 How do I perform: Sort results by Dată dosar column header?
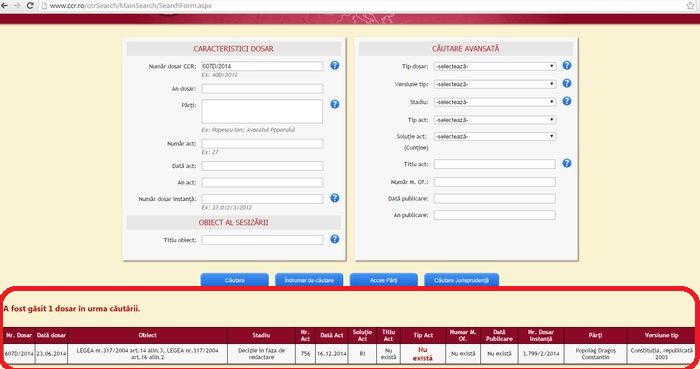(x=51, y=335)
